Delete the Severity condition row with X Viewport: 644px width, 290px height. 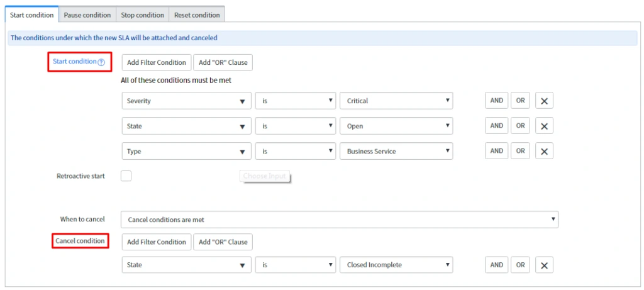[x=544, y=101]
